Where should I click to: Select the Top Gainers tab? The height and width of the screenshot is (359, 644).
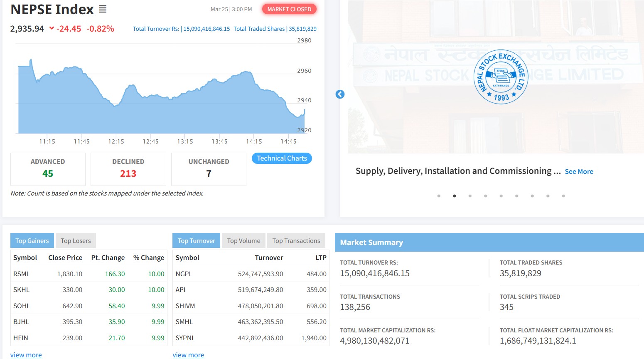[32, 241]
